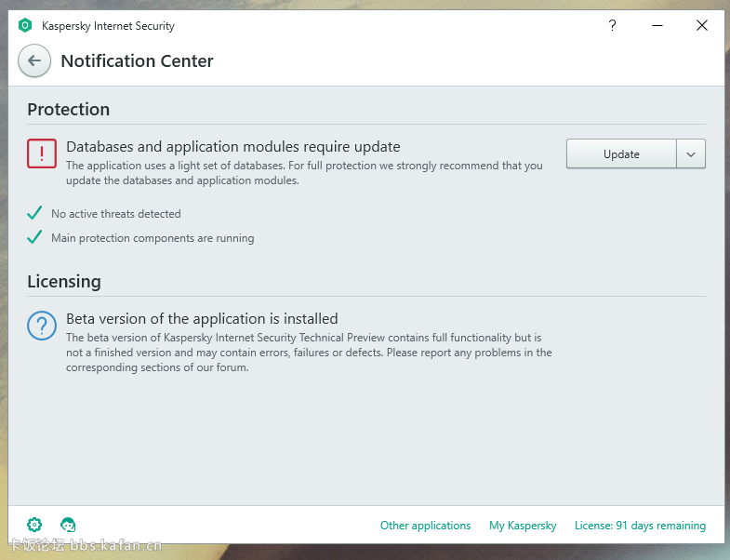Select 'Main protection components are running' text
This screenshot has width=730, height=560.
(x=153, y=238)
